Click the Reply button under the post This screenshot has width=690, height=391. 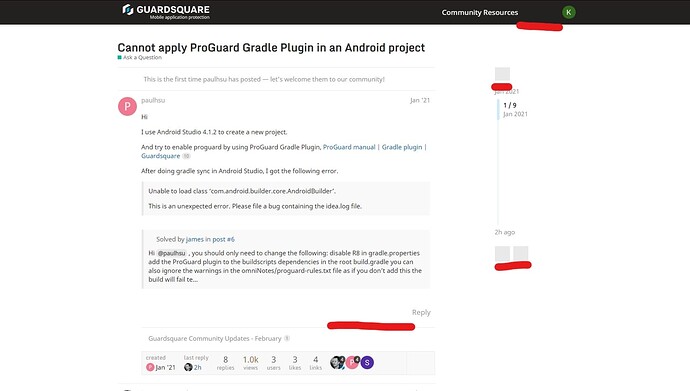point(421,312)
